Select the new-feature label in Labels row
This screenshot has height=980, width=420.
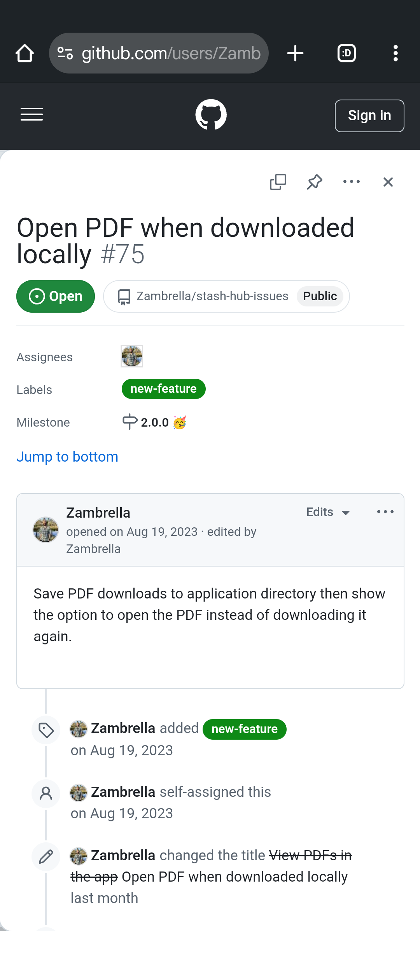pyautogui.click(x=164, y=389)
